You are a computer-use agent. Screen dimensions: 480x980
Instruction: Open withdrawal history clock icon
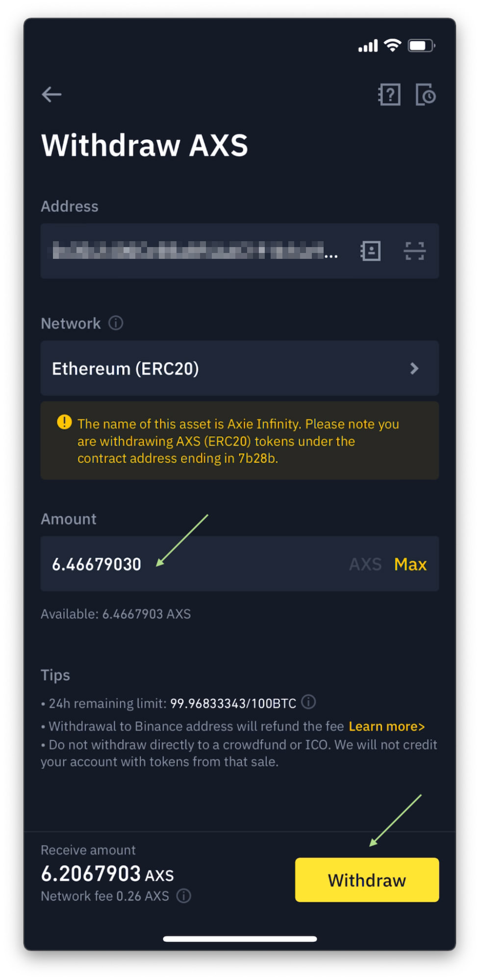(x=426, y=94)
